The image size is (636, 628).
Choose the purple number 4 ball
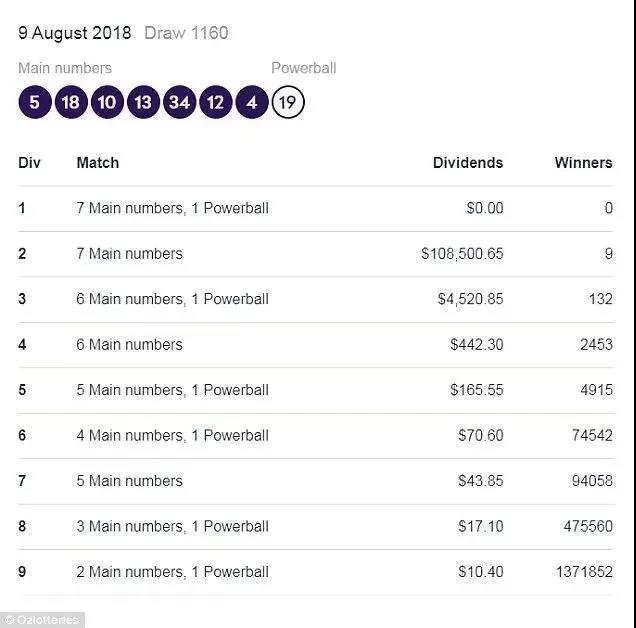(x=252, y=102)
